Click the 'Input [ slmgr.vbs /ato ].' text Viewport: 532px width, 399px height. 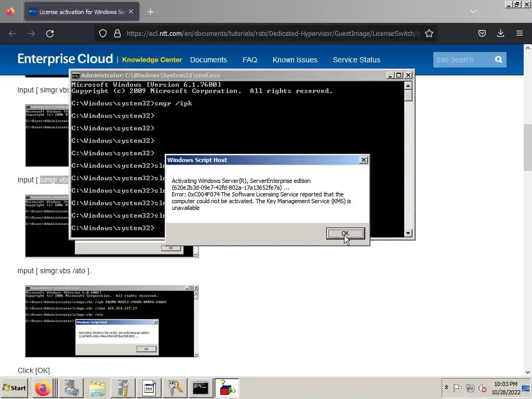[54, 271]
